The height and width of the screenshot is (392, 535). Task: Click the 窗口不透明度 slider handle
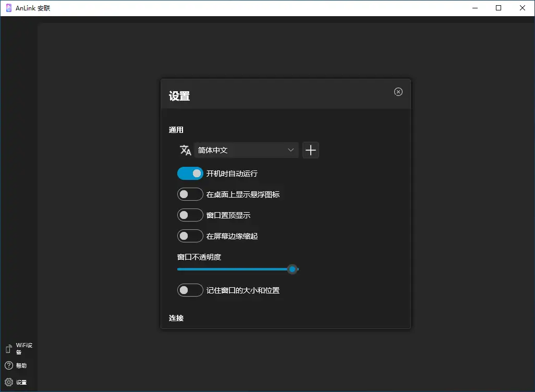pos(293,269)
